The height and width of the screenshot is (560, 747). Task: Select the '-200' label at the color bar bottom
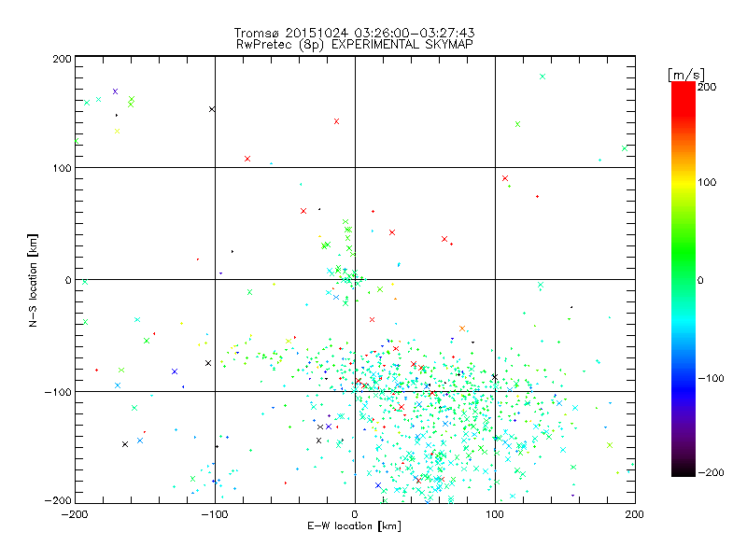(x=711, y=472)
